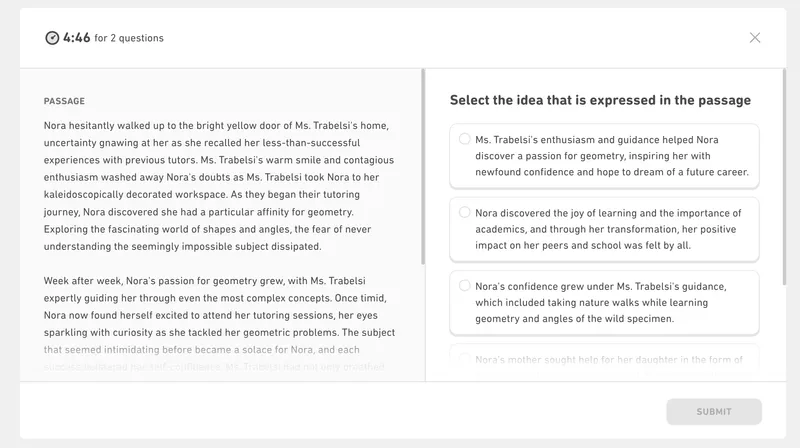Click the passage paragraph starting "Nora hesitantly walked"
800x448 pixels.
click(x=222, y=186)
